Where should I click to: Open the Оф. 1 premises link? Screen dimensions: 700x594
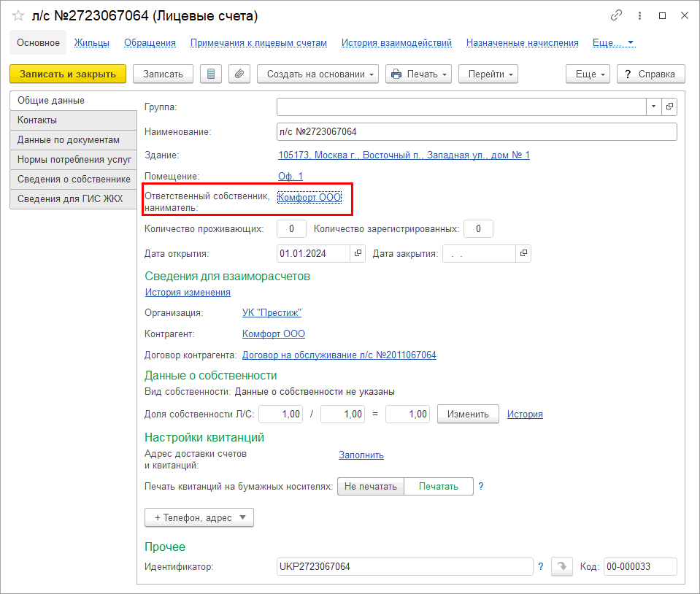(x=291, y=176)
